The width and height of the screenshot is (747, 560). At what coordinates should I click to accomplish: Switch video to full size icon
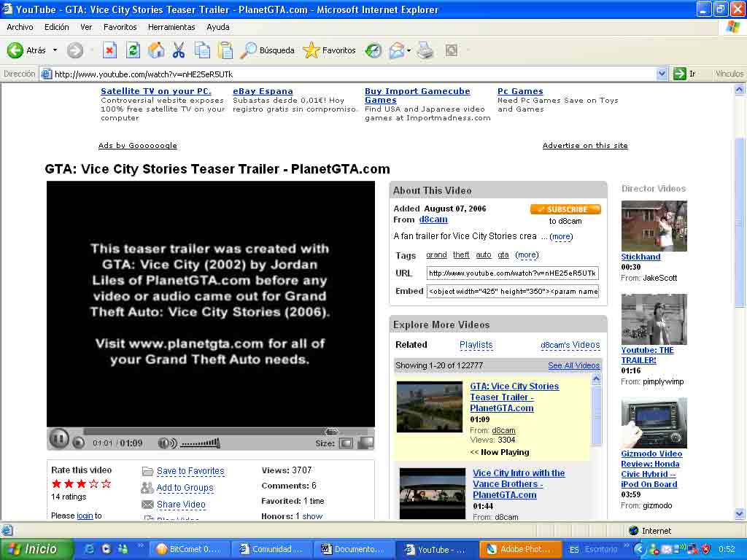(365, 443)
